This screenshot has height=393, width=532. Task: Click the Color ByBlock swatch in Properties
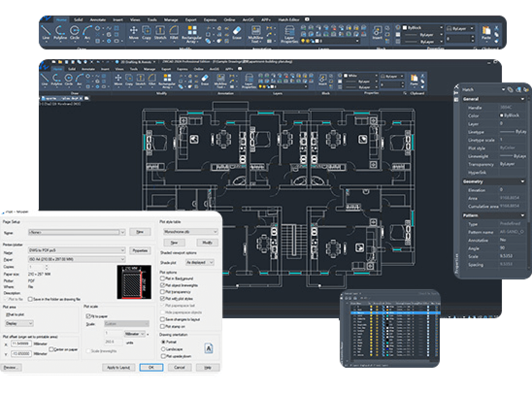501,115
